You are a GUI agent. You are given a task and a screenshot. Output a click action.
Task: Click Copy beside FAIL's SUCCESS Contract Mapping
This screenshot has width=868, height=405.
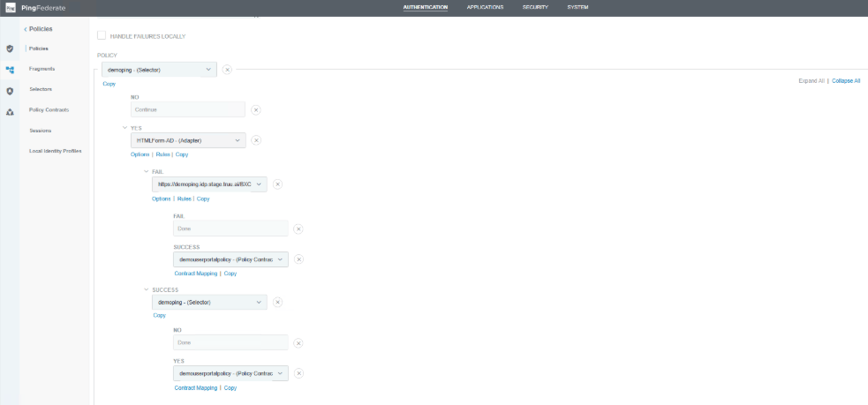tap(230, 274)
